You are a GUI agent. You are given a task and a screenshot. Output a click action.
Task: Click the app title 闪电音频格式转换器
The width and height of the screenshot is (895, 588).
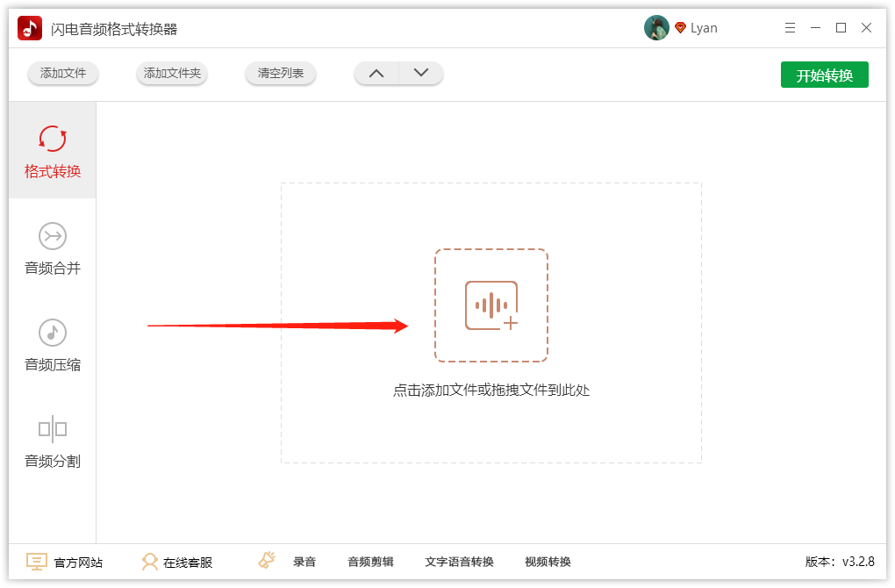114,29
